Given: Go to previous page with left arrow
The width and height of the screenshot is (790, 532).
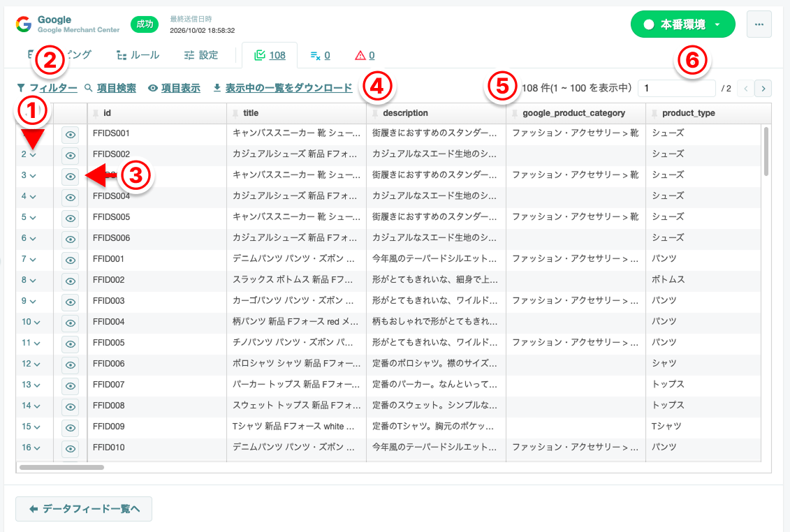Looking at the screenshot, I should click(x=745, y=88).
